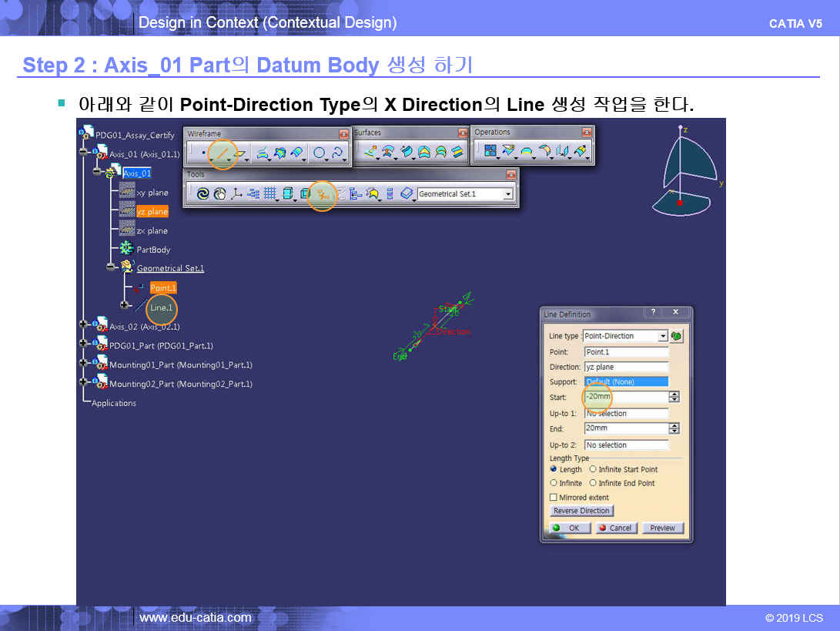Click the Start value input field
840x631 pixels.
coord(624,397)
